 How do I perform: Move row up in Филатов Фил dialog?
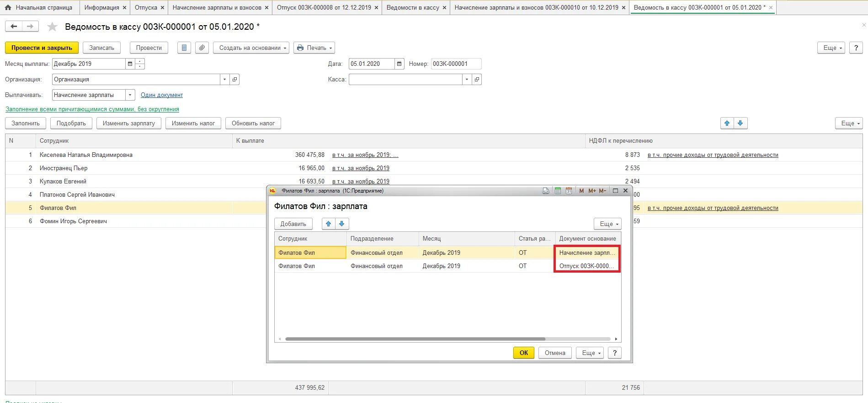pos(328,224)
